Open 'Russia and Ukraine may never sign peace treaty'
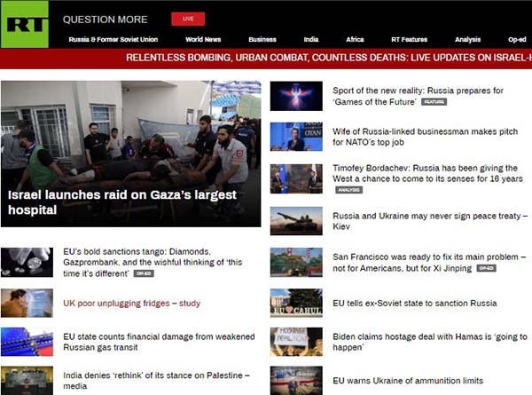Screen dimensions: 532x395 (430, 221)
